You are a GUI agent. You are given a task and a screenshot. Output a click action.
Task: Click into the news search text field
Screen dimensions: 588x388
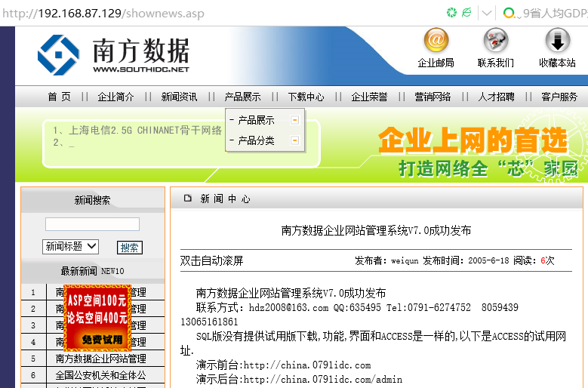pyautogui.click(x=92, y=224)
